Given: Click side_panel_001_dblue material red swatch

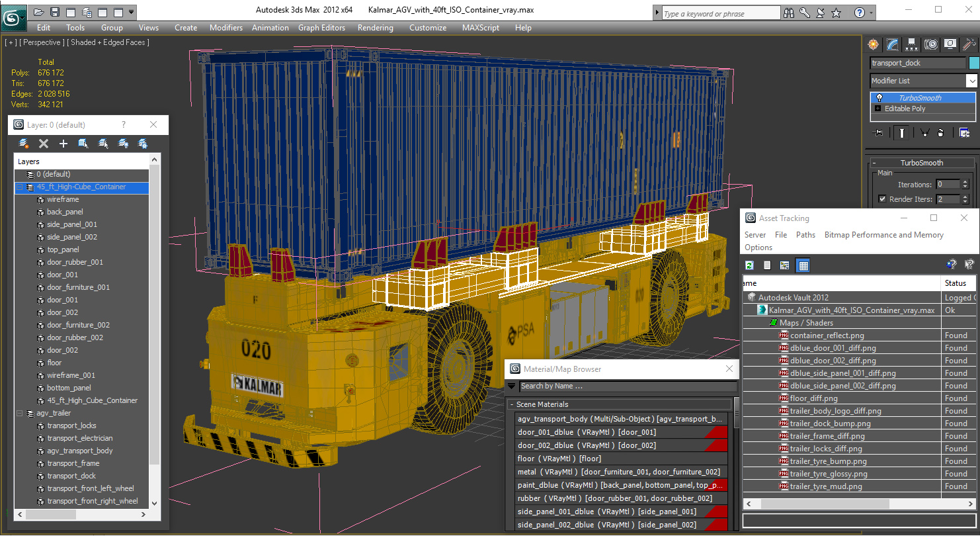Looking at the screenshot, I should pyautogui.click(x=716, y=512).
